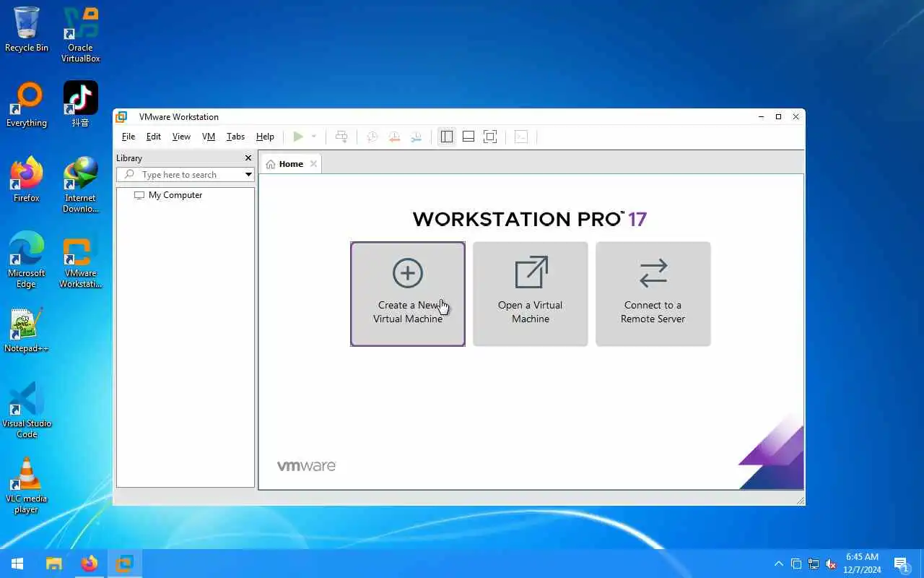The width and height of the screenshot is (924, 578).
Task: Open the power options dropdown arrow
Action: [x=313, y=137]
